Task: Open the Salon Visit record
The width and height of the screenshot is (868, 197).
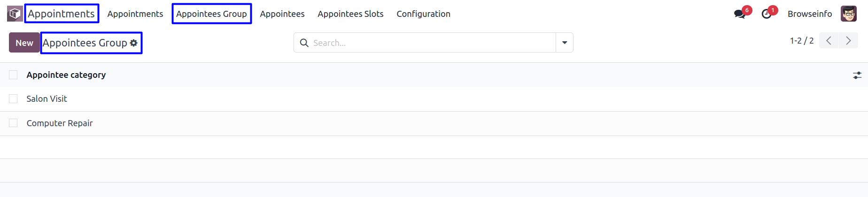Action: tap(47, 99)
